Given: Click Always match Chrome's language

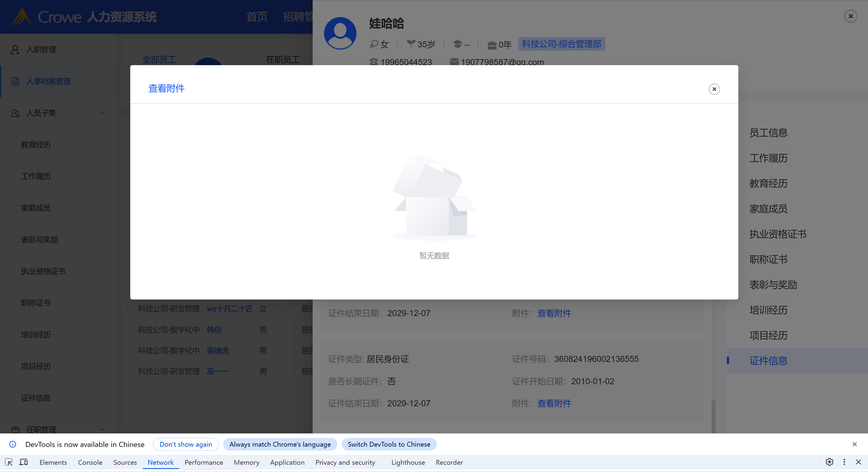Looking at the screenshot, I should tap(280, 444).
